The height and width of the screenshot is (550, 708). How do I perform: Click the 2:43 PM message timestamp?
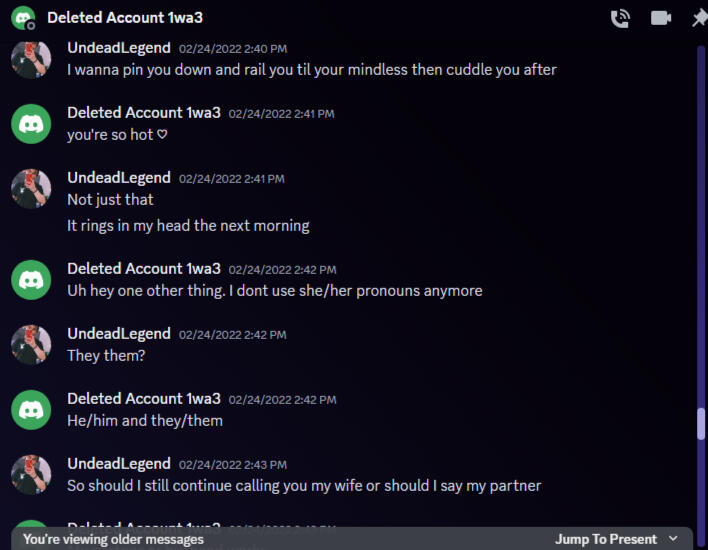click(232, 465)
